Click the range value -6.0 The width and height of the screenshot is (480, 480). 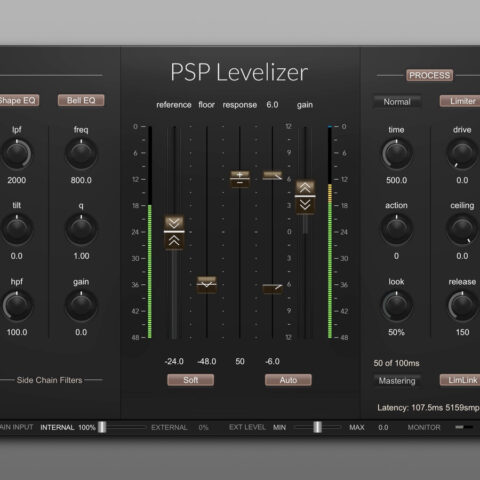[x=272, y=361]
